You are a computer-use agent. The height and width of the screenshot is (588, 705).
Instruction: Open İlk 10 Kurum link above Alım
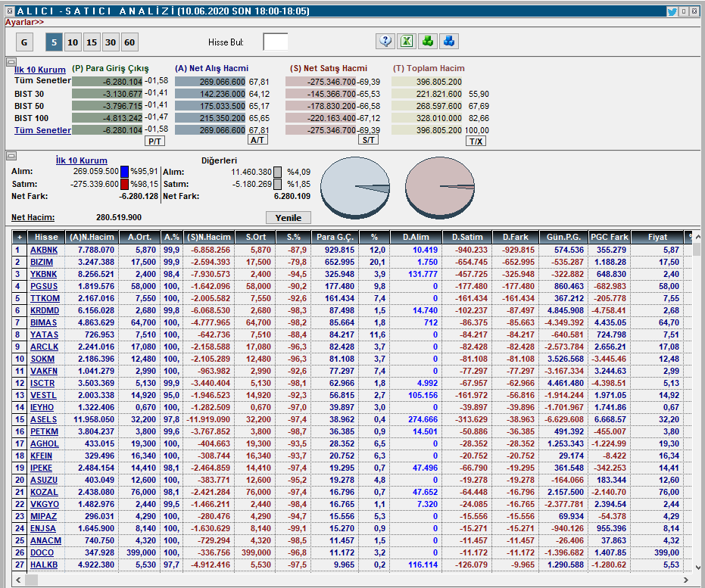coord(81,160)
